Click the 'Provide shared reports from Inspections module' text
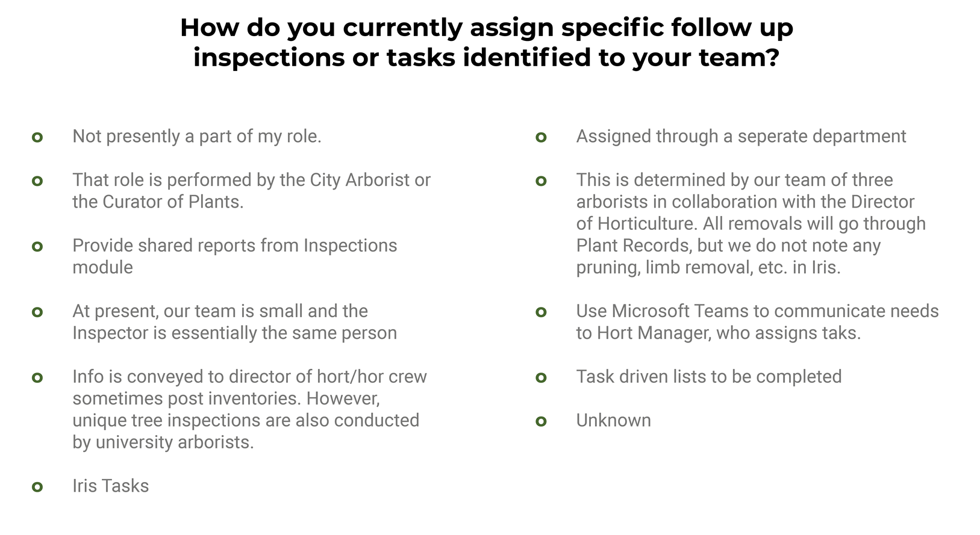 235,256
